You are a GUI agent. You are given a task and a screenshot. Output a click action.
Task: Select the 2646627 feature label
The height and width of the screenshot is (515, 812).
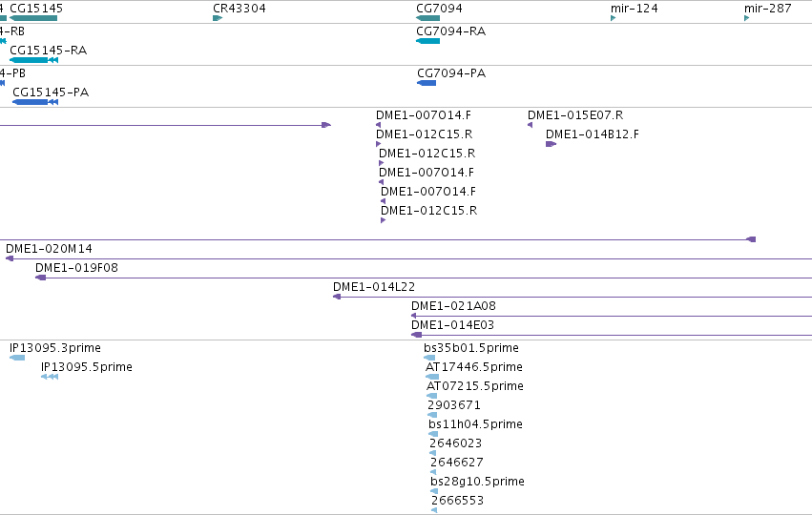coord(457,463)
